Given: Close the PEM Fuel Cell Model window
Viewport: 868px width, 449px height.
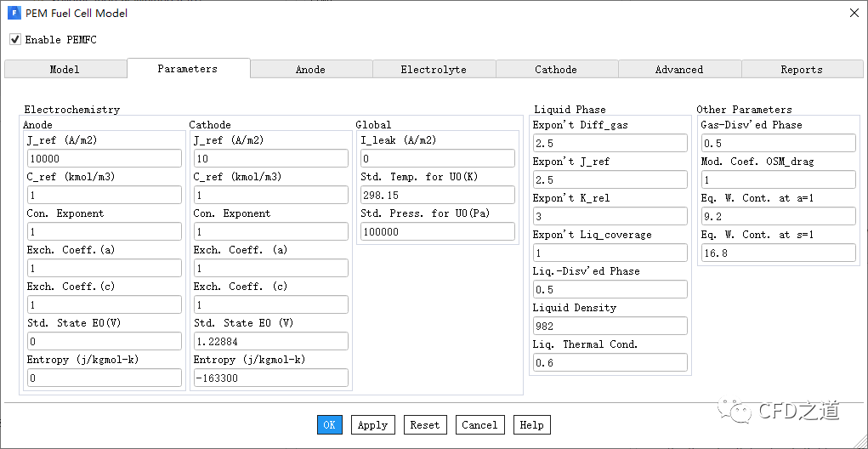Looking at the screenshot, I should pyautogui.click(x=854, y=13).
